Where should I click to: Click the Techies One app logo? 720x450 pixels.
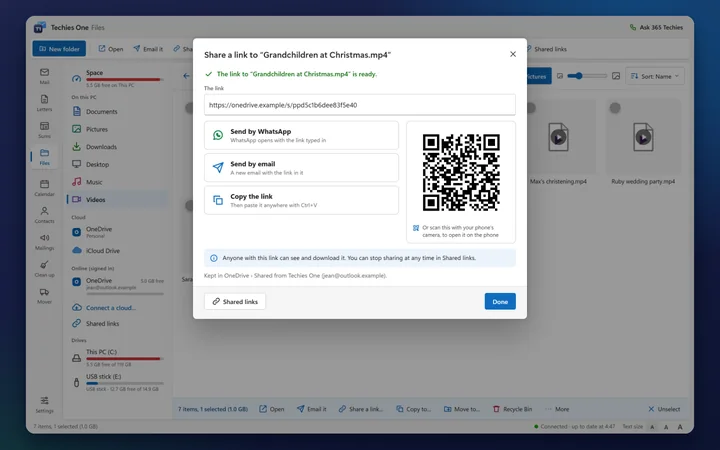pyautogui.click(x=39, y=28)
